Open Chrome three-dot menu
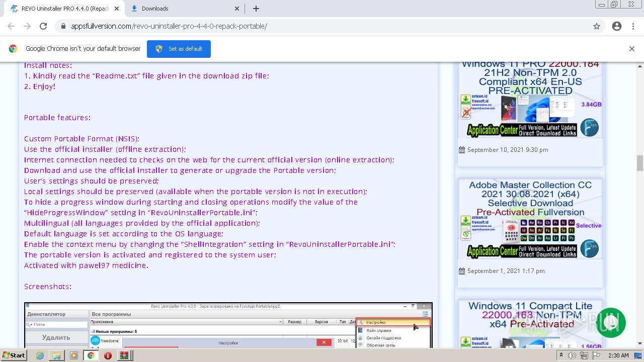The width and height of the screenshot is (644, 362). point(633,26)
